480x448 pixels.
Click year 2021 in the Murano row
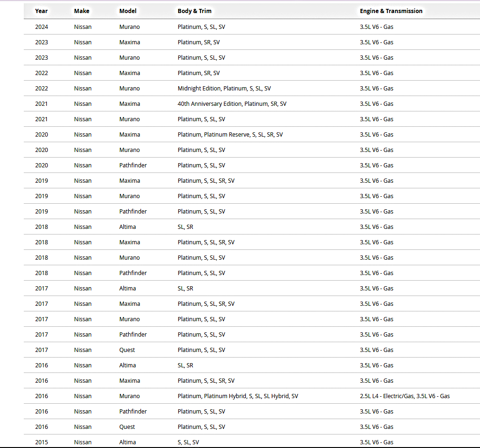click(x=42, y=119)
